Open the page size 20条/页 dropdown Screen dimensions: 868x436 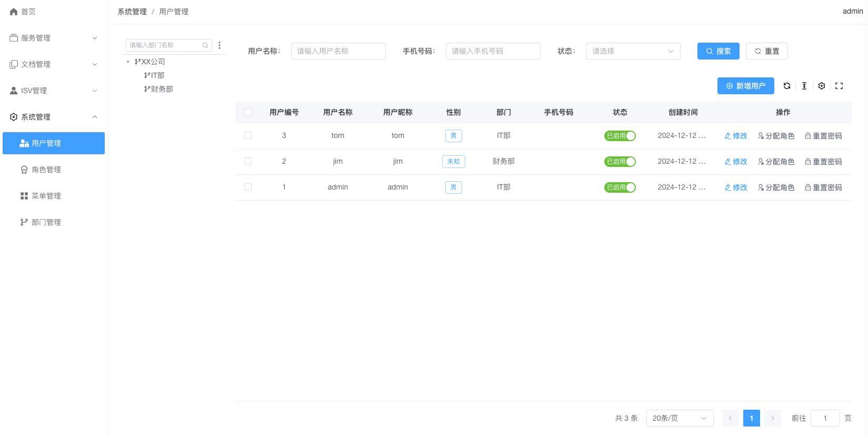coord(679,418)
